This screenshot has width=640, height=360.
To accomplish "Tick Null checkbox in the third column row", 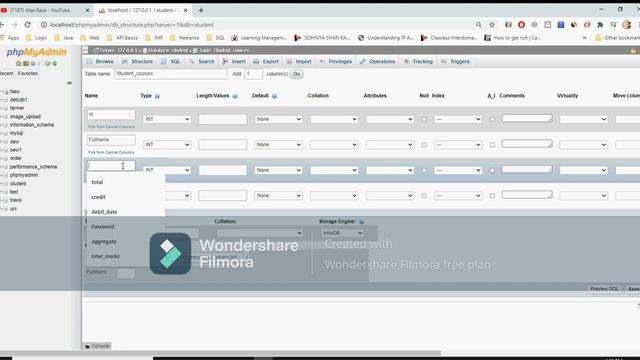I will (424, 170).
